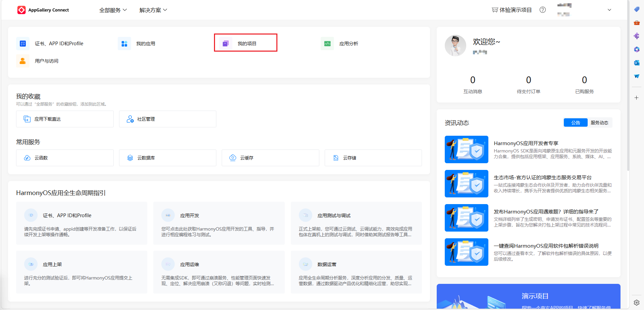Click the 体验演示项目 presentation icon

(x=495, y=10)
